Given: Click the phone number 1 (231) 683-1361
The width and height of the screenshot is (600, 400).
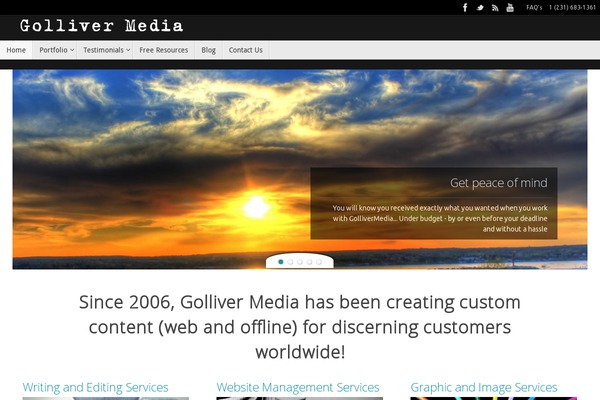Looking at the screenshot, I should 572,7.
